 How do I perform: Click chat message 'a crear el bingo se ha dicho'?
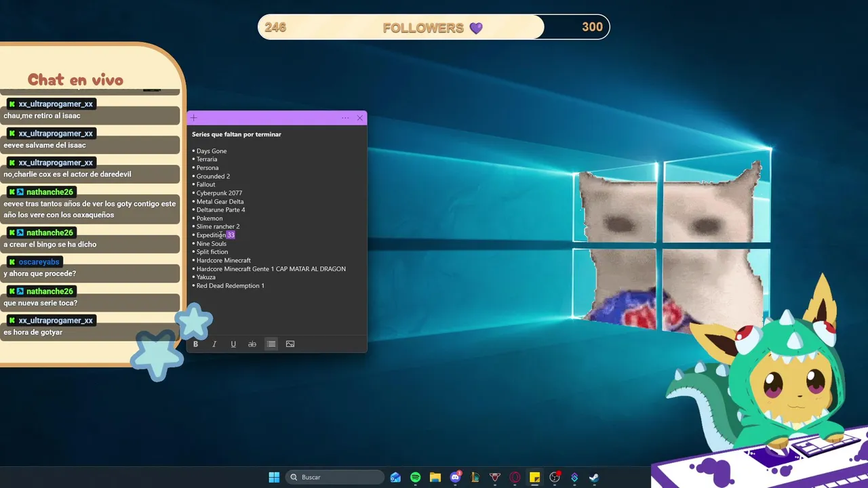(x=50, y=245)
